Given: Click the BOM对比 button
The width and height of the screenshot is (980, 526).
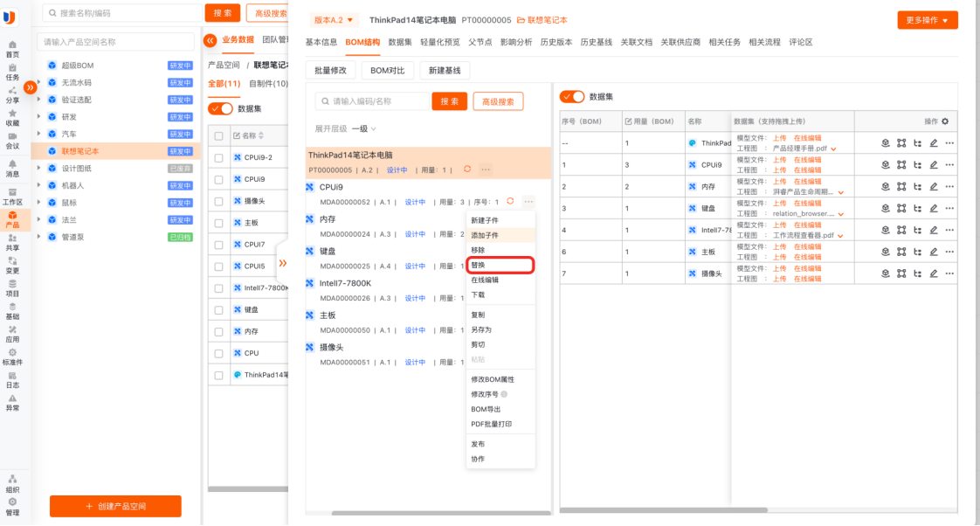Looking at the screenshot, I should (388, 71).
